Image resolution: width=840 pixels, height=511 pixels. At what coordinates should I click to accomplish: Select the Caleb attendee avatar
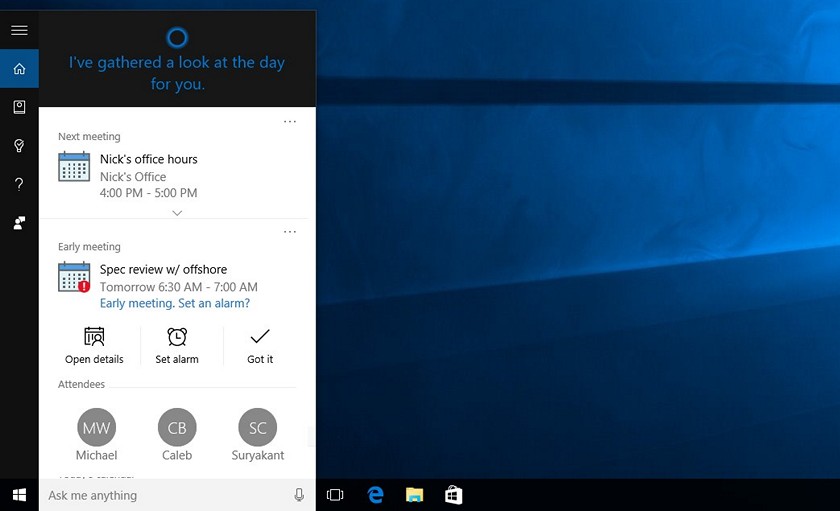[x=177, y=427]
